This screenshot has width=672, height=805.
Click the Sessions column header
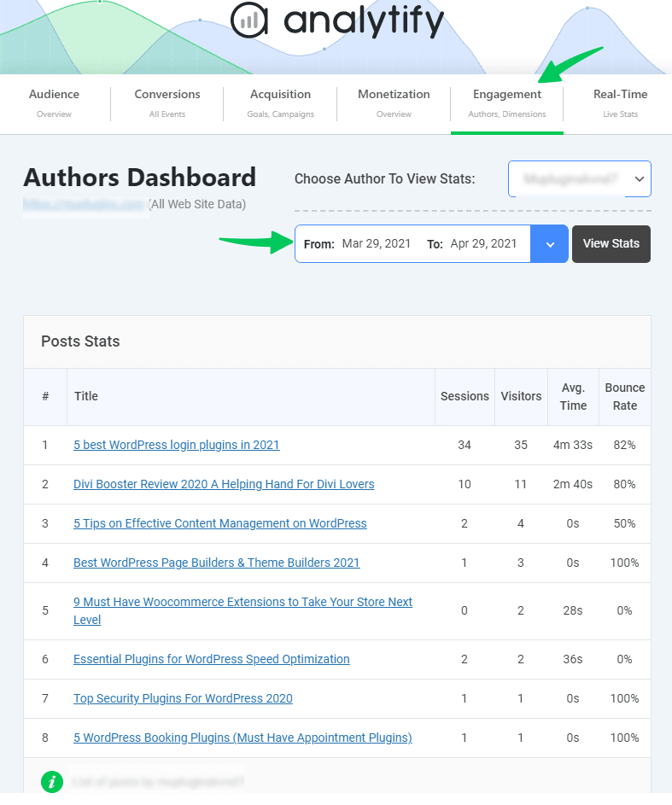(x=465, y=396)
